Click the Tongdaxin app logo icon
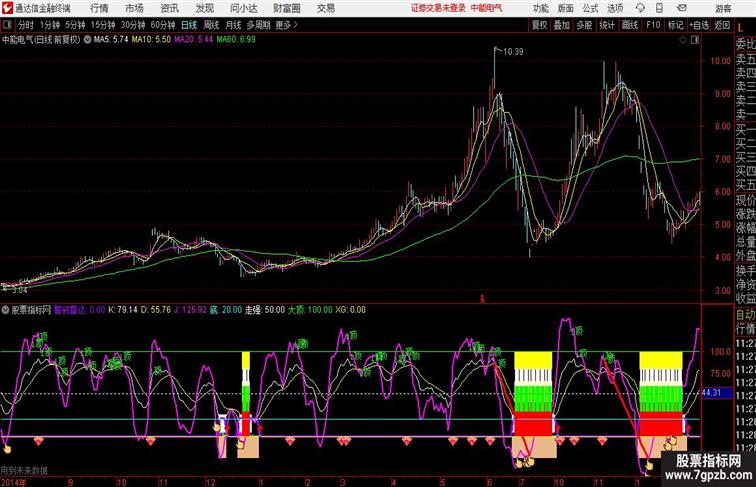Image resolution: width=756 pixels, height=487 pixels. 7,8
